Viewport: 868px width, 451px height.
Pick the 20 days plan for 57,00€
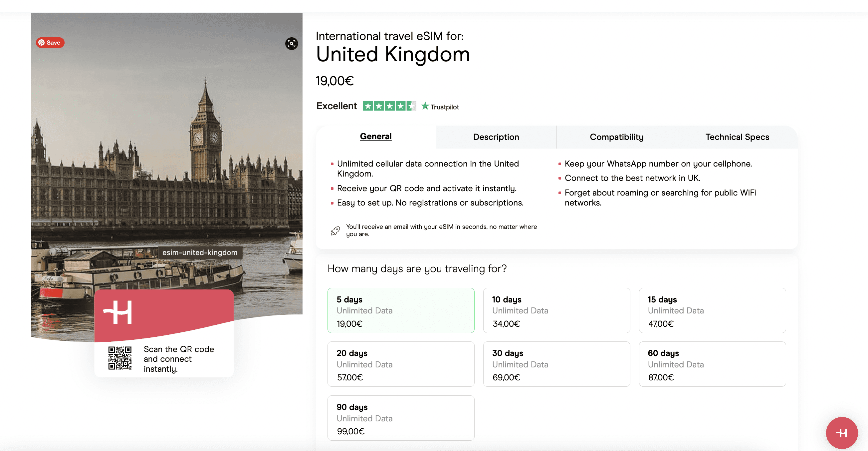(x=401, y=364)
